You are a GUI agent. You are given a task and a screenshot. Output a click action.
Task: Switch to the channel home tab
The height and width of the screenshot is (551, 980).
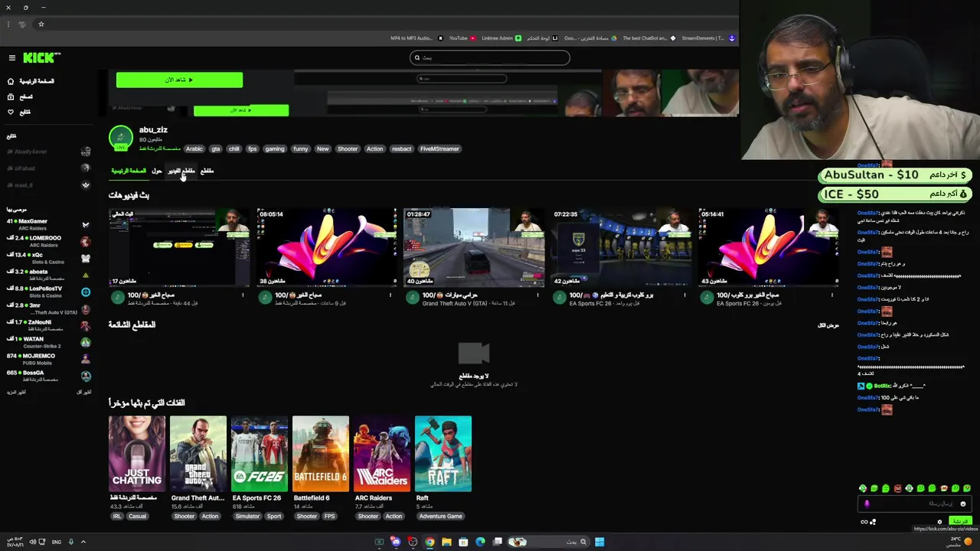pyautogui.click(x=129, y=171)
